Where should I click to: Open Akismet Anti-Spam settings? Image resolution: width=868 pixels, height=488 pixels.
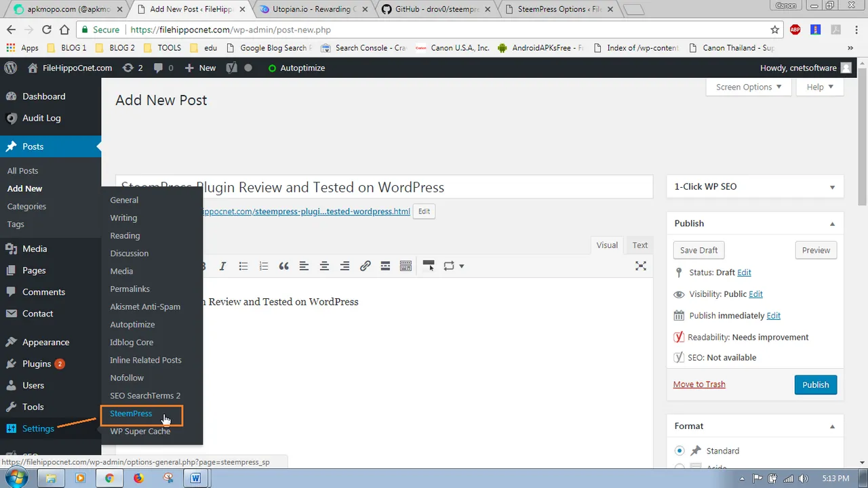point(145,306)
